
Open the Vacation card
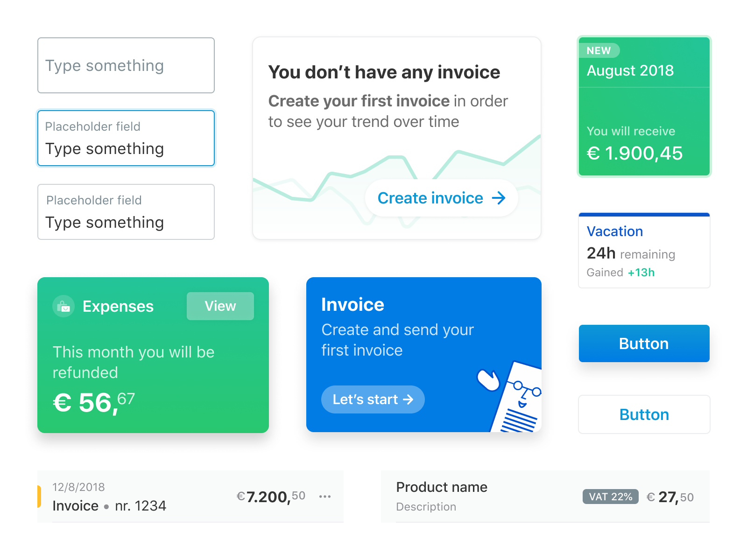pyautogui.click(x=644, y=251)
